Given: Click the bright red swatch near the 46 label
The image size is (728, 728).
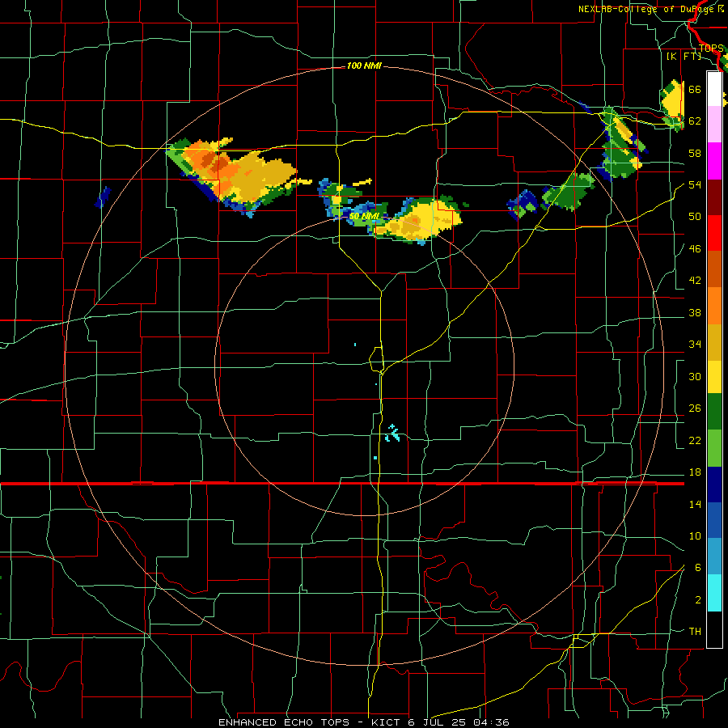Looking at the screenshot, I should click(714, 233).
